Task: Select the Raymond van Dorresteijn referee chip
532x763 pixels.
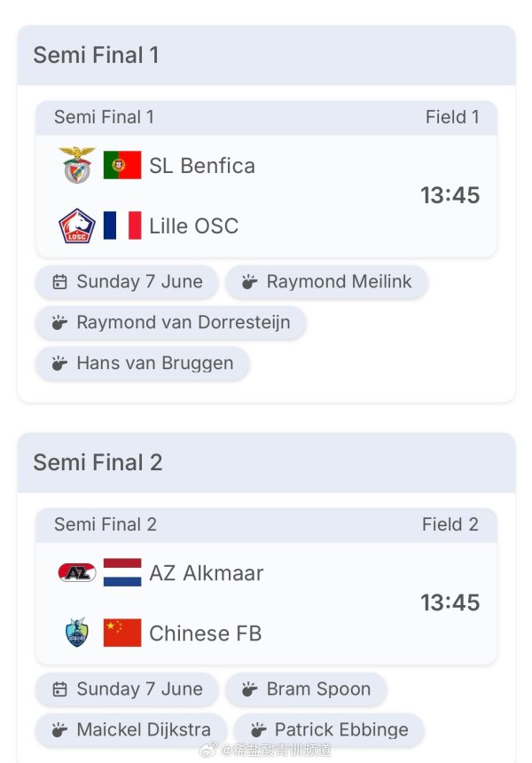Action: coord(171,323)
